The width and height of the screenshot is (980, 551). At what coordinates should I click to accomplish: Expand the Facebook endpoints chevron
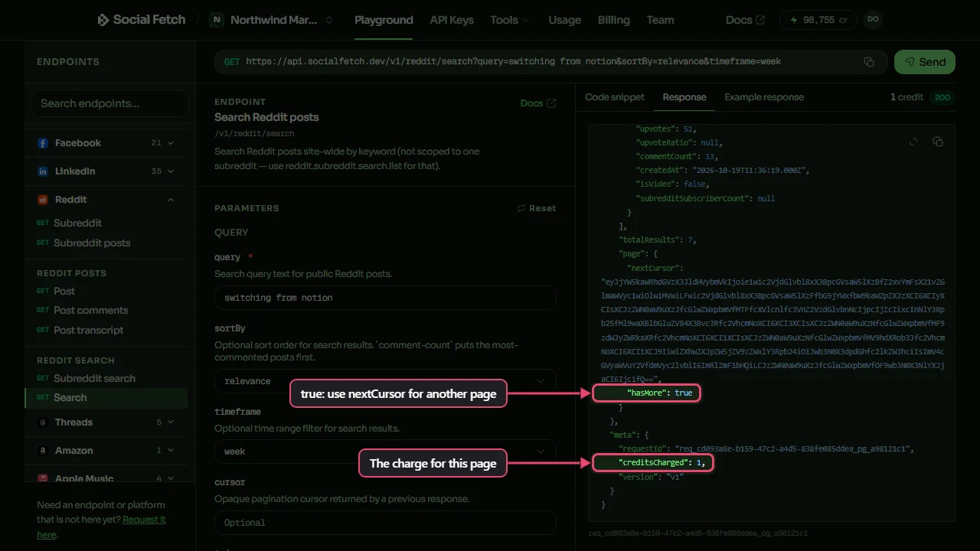(x=171, y=143)
